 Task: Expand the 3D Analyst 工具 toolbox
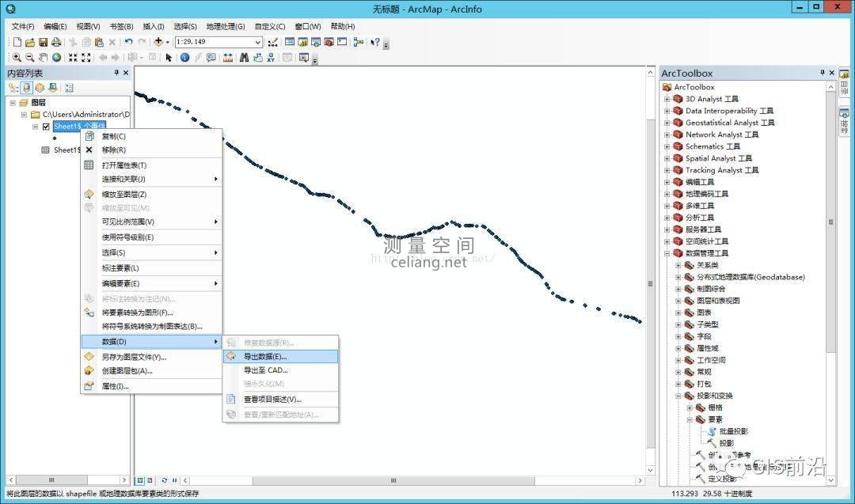667,99
